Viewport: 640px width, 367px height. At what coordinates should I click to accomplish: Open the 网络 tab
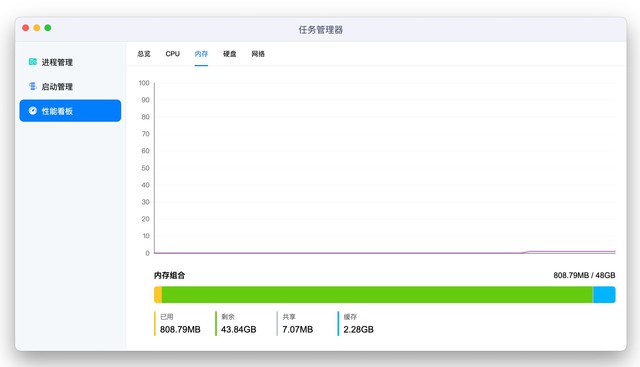point(258,54)
